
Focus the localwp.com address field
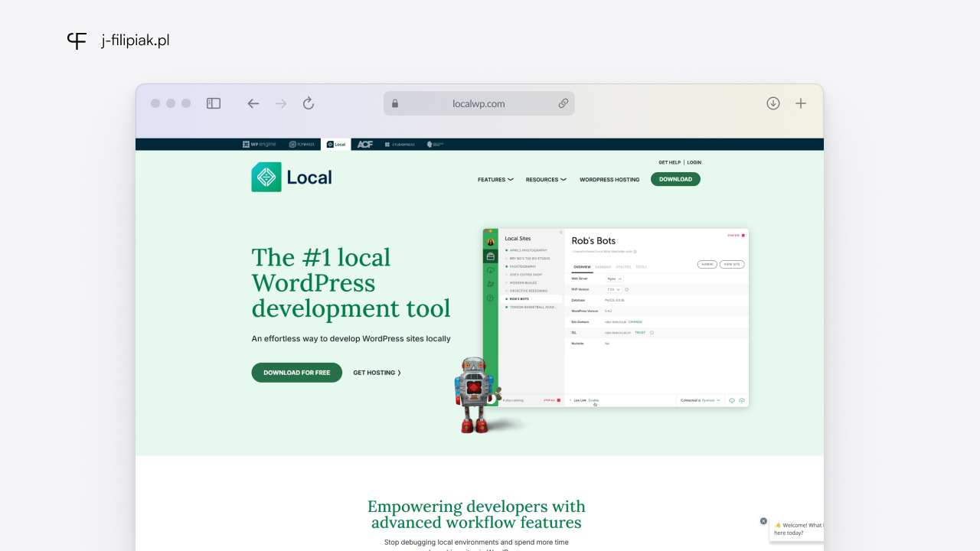point(479,103)
